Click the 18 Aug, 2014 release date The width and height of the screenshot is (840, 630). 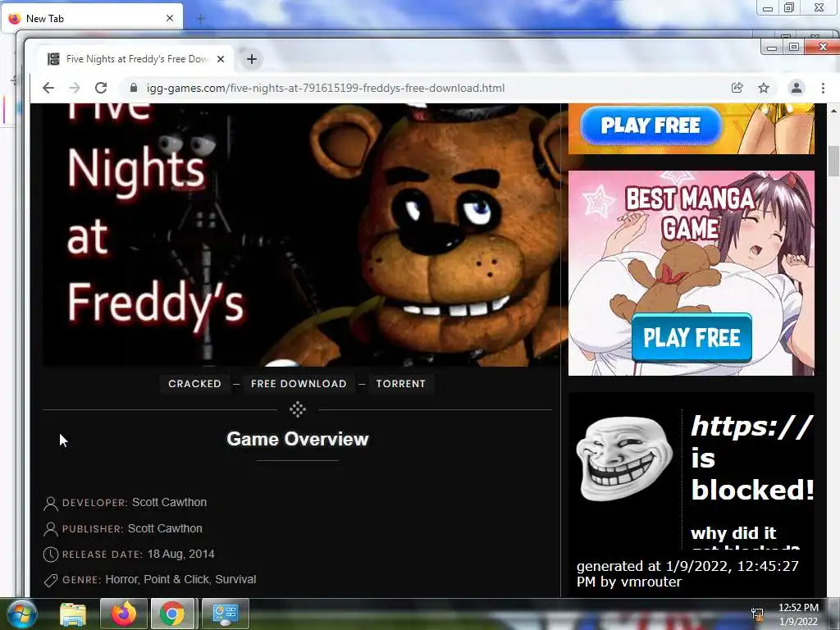[181, 554]
